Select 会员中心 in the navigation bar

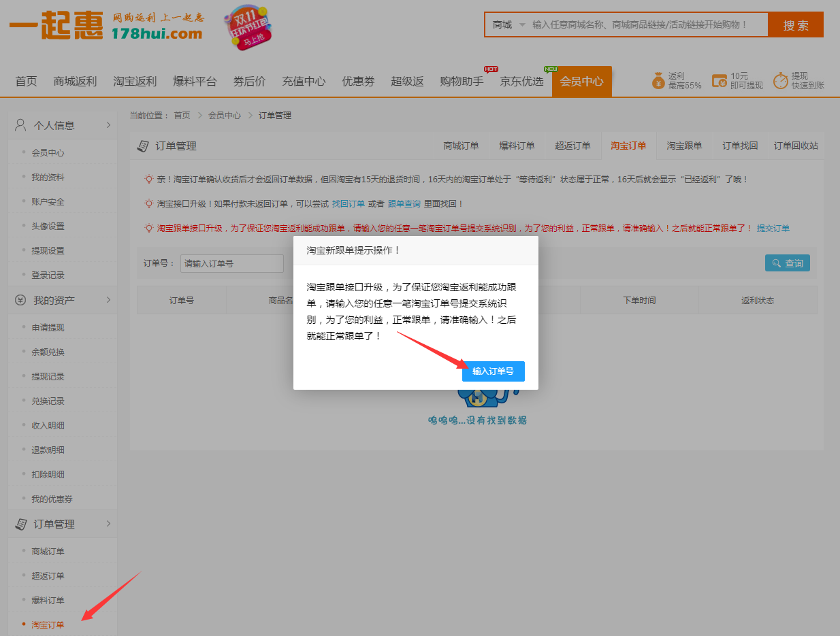[582, 82]
